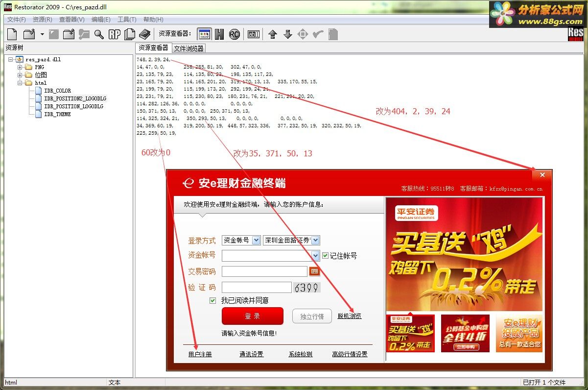Click the commit checkmark toolbar icon
The height and width of the screenshot is (390, 588).
point(318,34)
